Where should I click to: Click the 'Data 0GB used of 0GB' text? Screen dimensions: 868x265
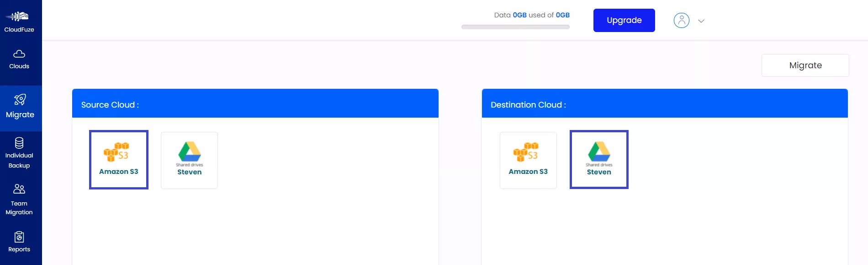pyautogui.click(x=532, y=15)
